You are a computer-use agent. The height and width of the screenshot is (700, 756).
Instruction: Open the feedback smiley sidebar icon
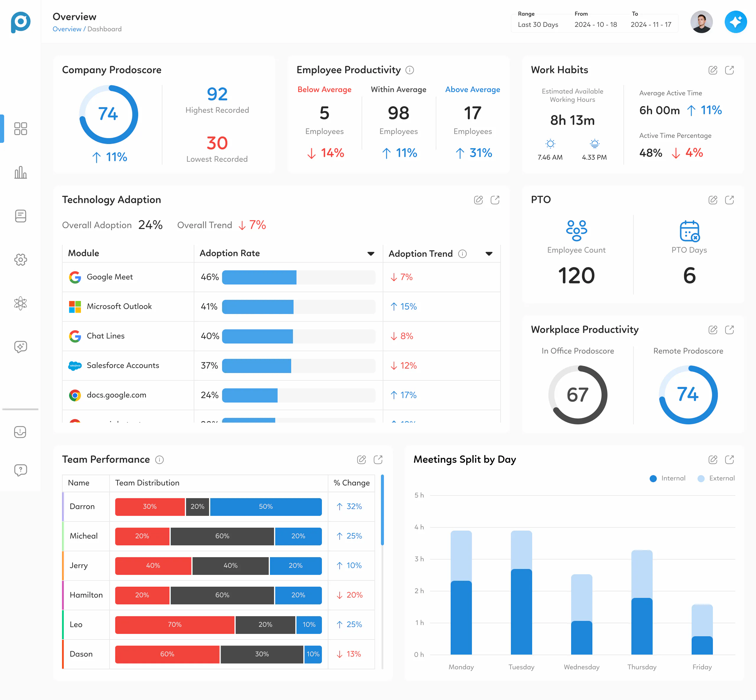click(x=20, y=432)
